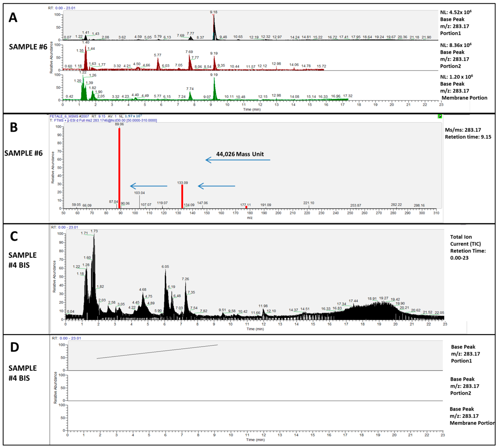Select the red 133.09 fragment bar

click(182, 196)
